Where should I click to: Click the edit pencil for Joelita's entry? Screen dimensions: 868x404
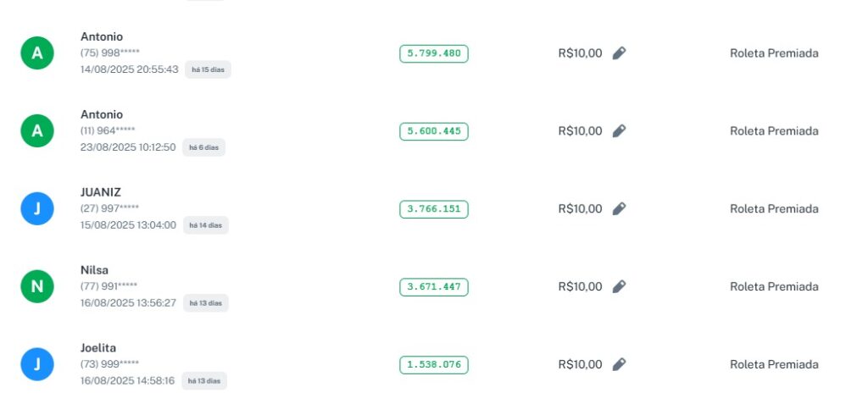pyautogui.click(x=619, y=365)
